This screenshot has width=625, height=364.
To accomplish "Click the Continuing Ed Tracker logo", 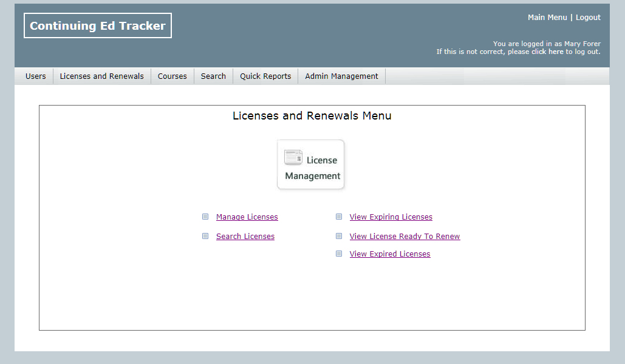I will tap(98, 25).
